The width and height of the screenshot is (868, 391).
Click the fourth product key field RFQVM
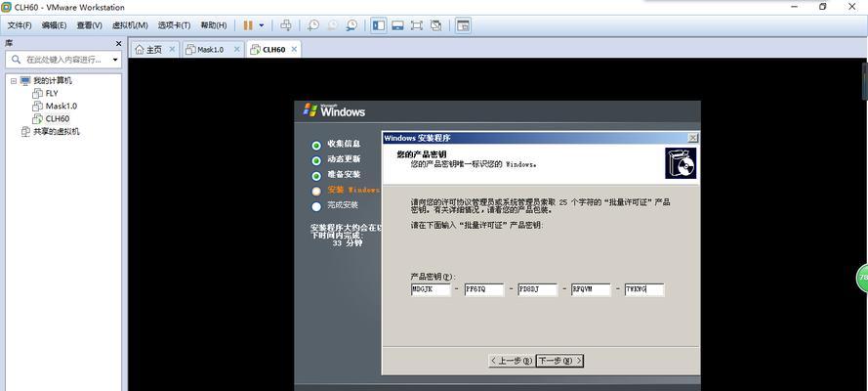click(x=591, y=289)
